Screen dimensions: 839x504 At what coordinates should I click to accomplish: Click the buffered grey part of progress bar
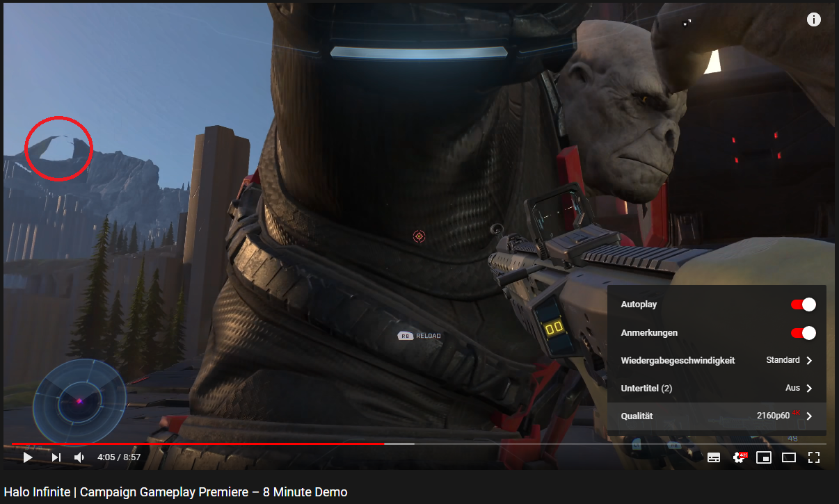(x=399, y=444)
